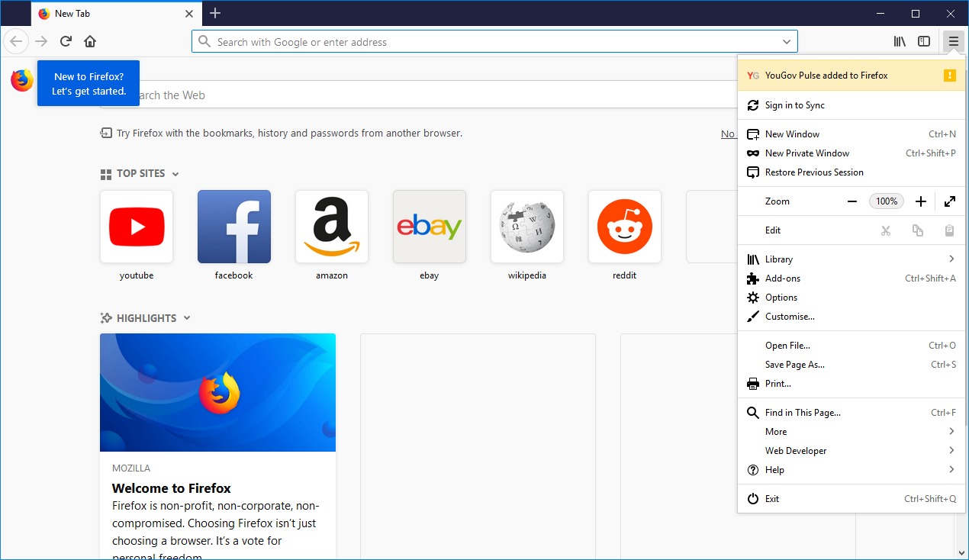Image resolution: width=969 pixels, height=560 pixels.
Task: Open Add-ons from the menu
Action: point(851,278)
